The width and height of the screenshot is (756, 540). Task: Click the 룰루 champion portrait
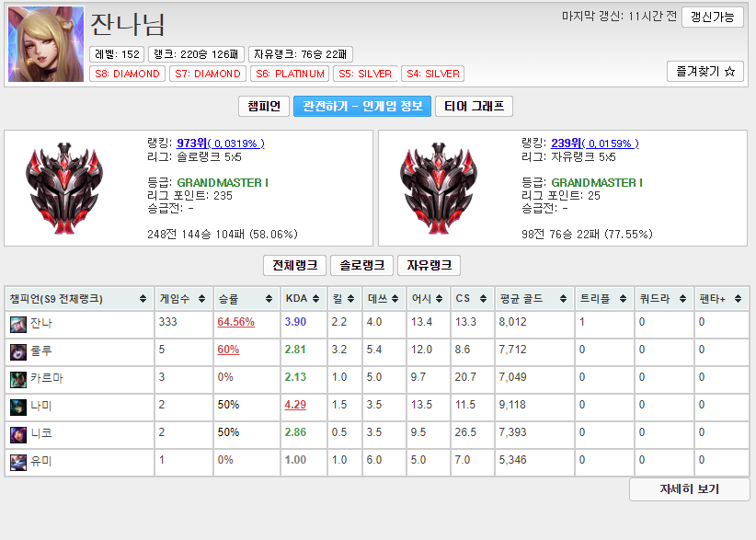click(x=18, y=350)
